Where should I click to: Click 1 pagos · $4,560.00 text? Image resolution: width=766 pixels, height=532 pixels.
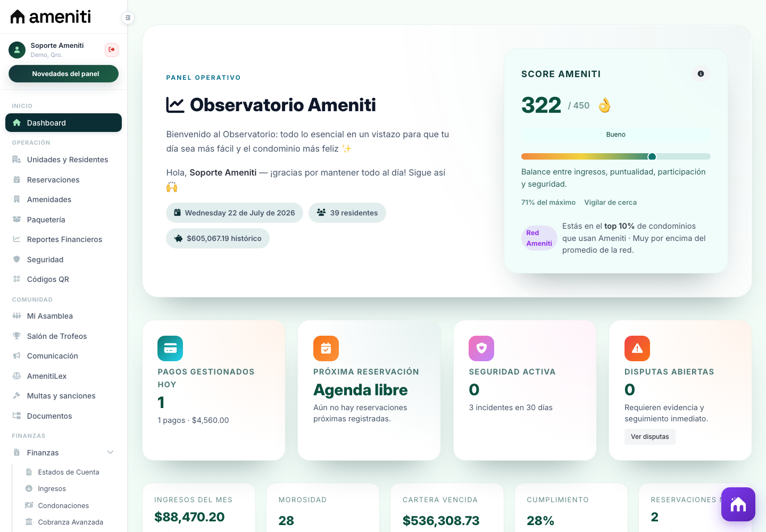pyautogui.click(x=193, y=420)
